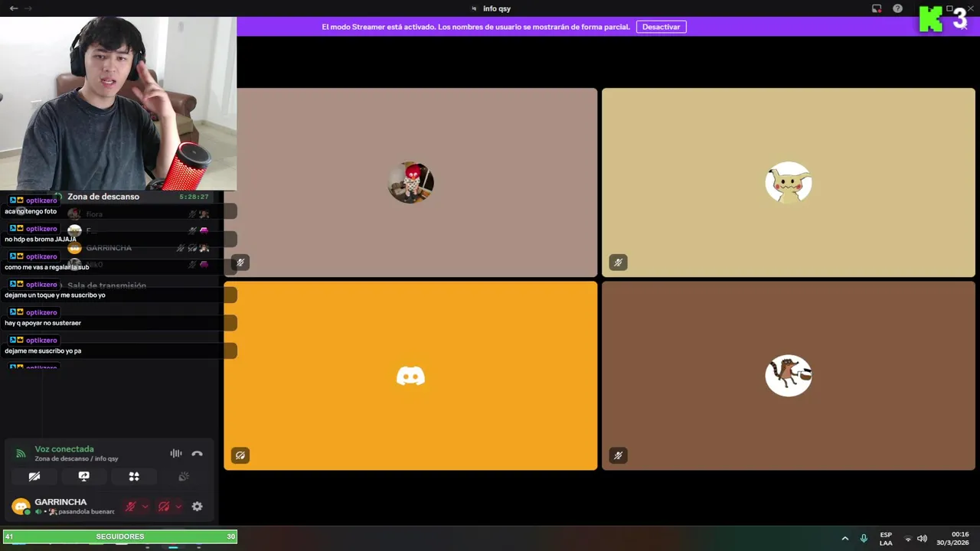The width and height of the screenshot is (980, 551).
Task: Click the 5:28:27 stream timer
Action: (x=194, y=197)
